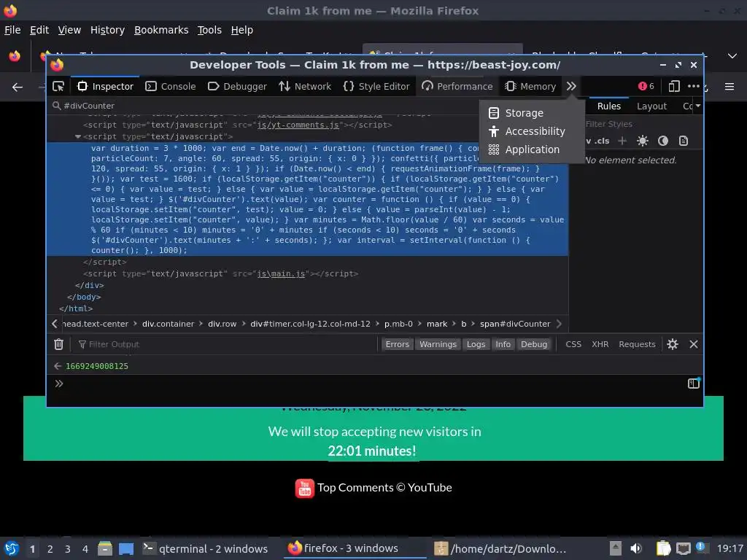Viewport: 747px width, 560px height.
Task: Toggle the .cls class panel
Action: (603, 141)
